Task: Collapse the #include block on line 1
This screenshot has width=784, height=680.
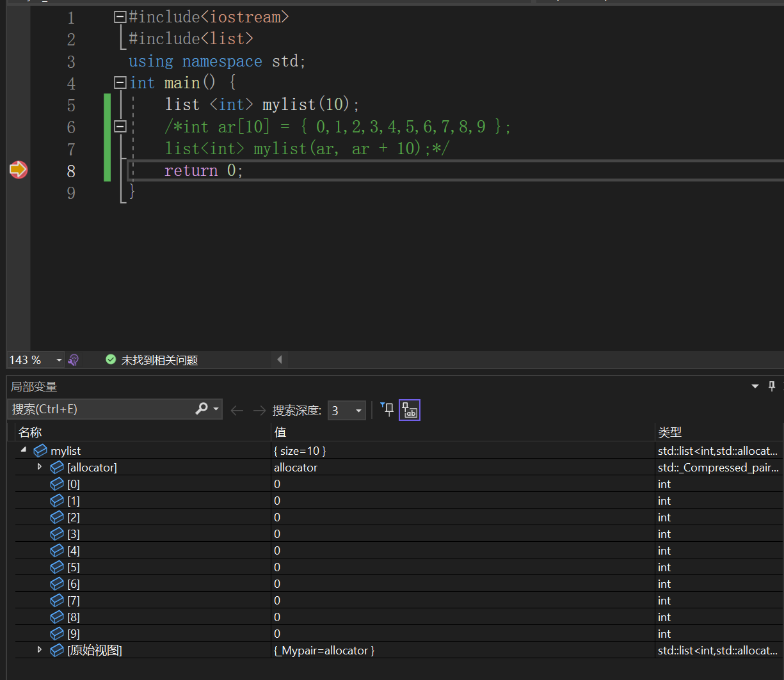Action: (120, 17)
